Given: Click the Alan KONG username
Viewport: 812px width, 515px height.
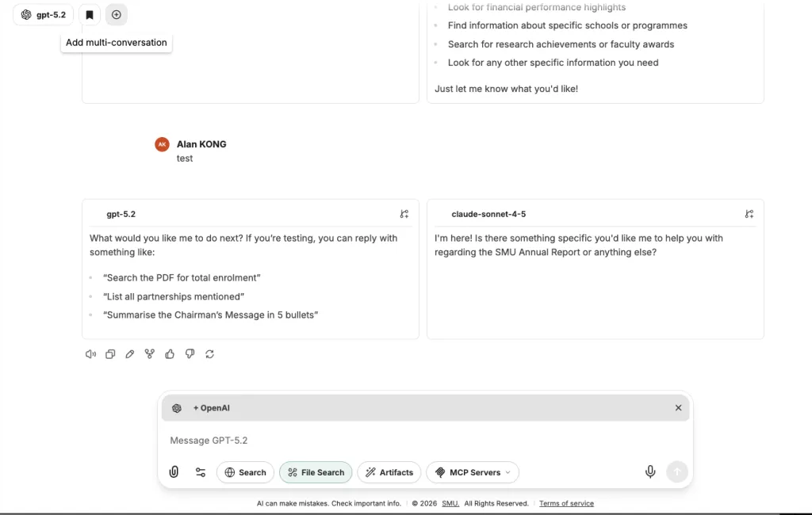Looking at the screenshot, I should [x=201, y=144].
